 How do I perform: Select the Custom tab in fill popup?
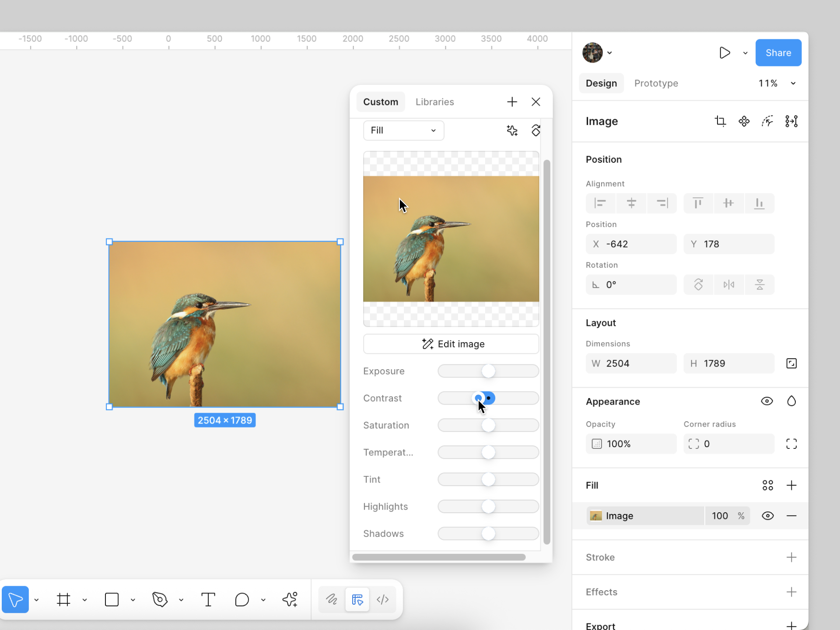tap(381, 102)
